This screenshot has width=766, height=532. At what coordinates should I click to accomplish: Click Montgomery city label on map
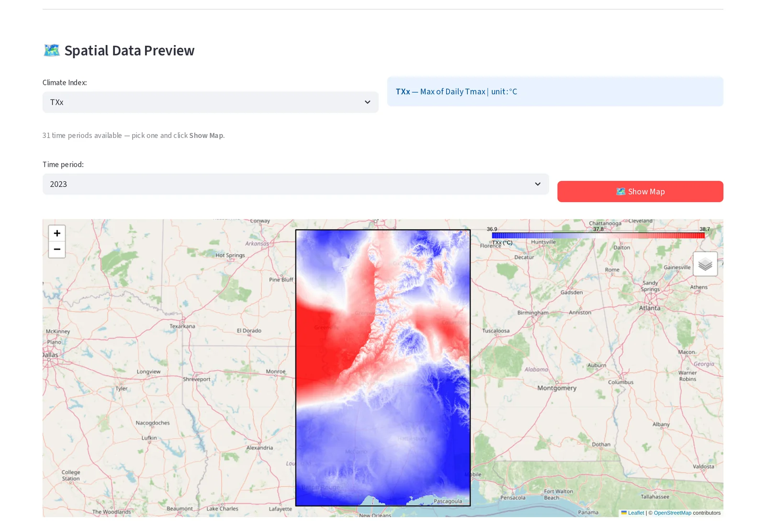557,388
